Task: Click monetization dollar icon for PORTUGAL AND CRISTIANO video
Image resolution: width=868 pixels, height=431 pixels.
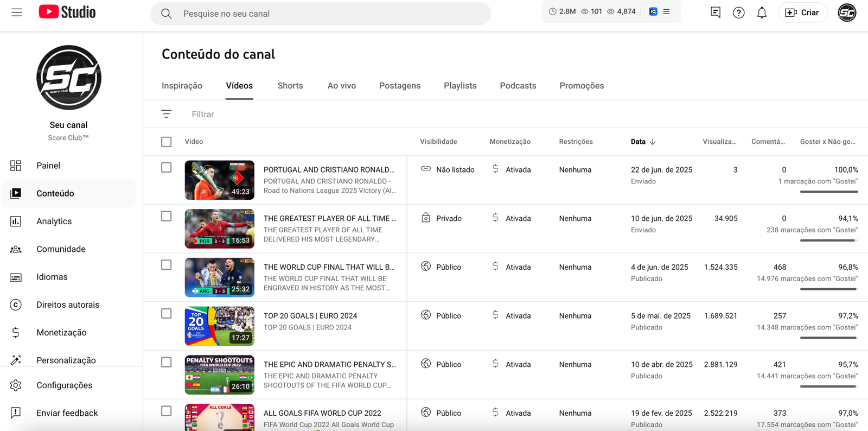Action: [495, 169]
